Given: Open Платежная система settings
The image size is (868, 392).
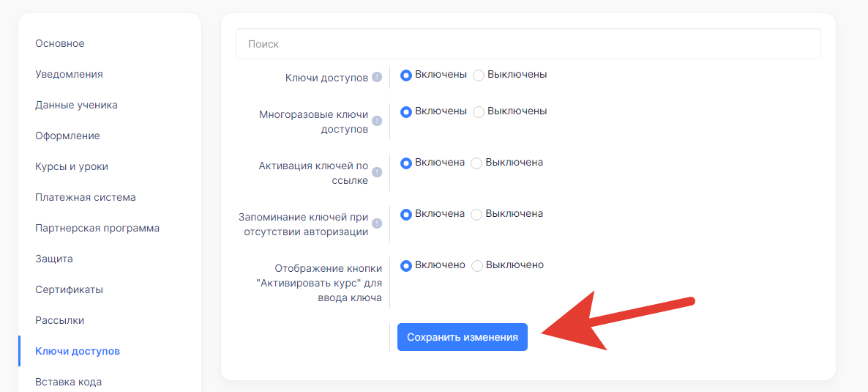Looking at the screenshot, I should 86,197.
